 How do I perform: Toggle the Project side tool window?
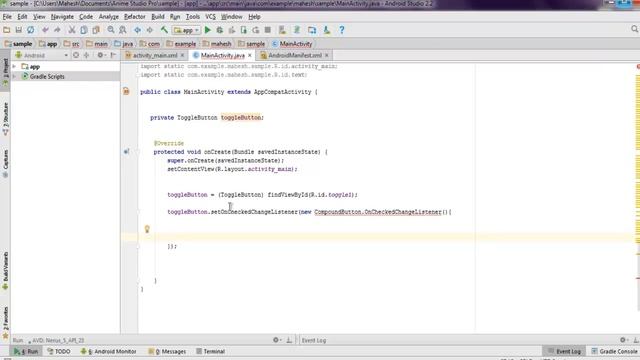click(x=5, y=72)
